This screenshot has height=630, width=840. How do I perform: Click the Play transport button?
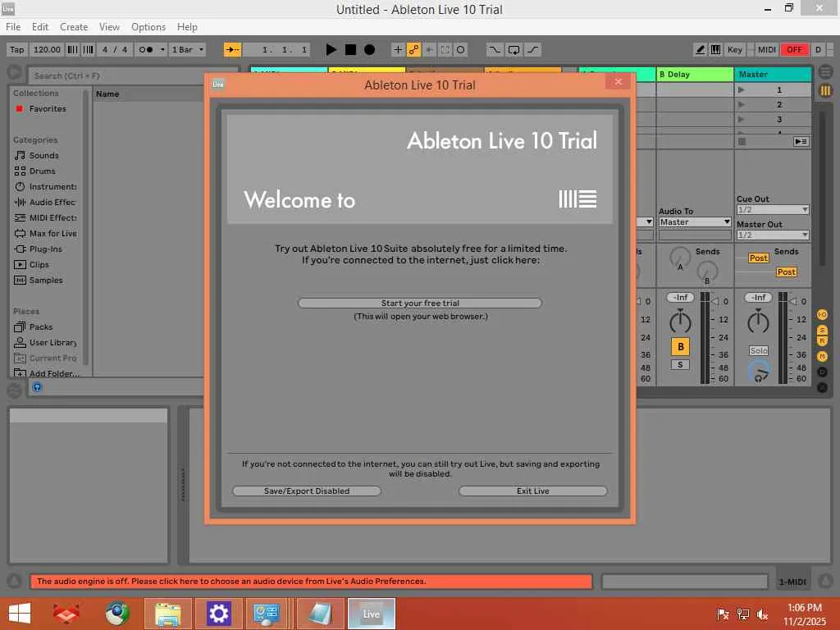[331, 50]
